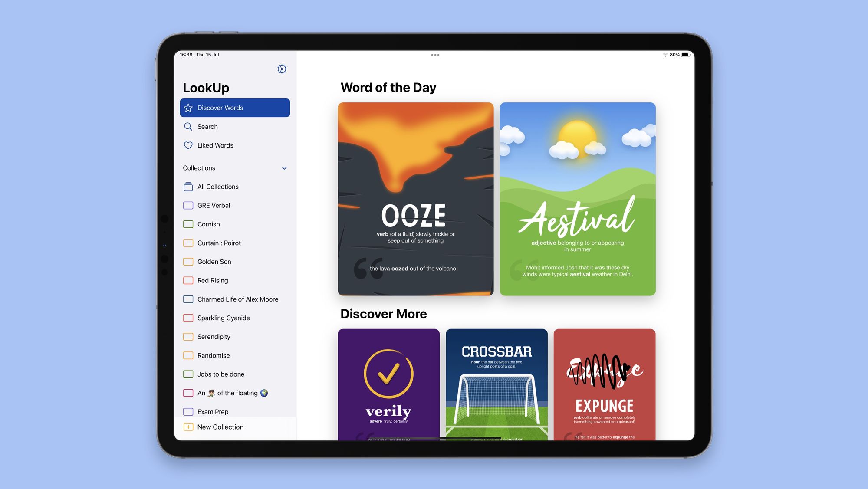Viewport: 868px width, 489px height.
Task: Click the CROSSBAR word card
Action: pyautogui.click(x=496, y=384)
